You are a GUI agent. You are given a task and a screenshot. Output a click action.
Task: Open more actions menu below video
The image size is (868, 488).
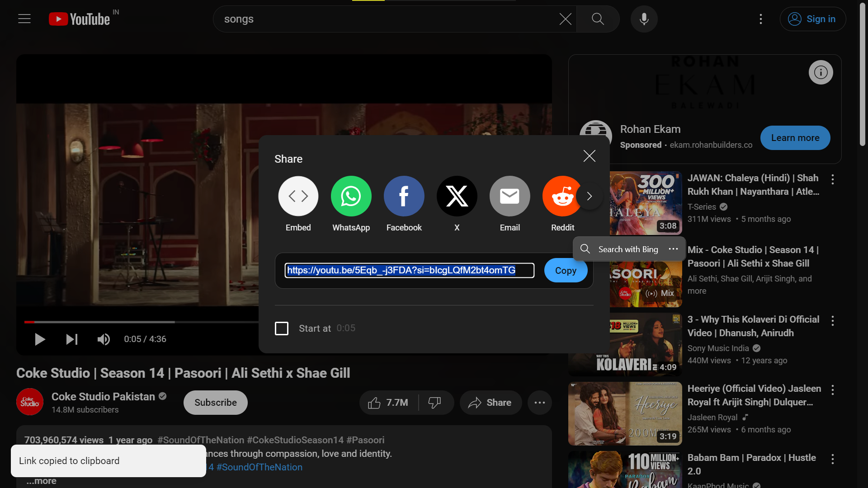pyautogui.click(x=539, y=403)
